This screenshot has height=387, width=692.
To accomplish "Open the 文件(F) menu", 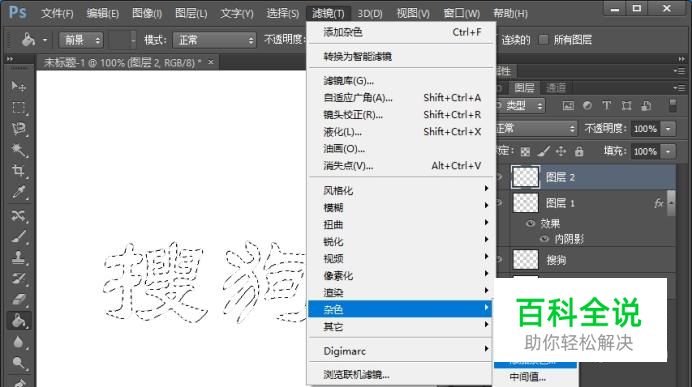I will tap(57, 14).
